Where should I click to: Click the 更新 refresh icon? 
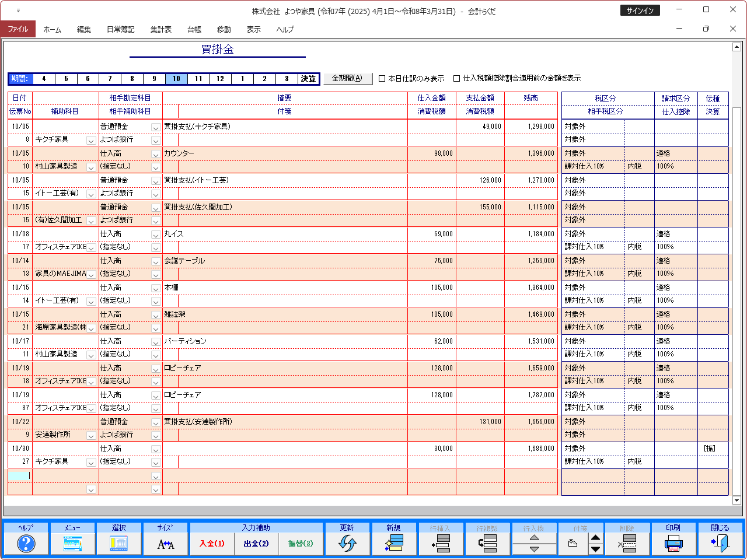pyautogui.click(x=347, y=544)
